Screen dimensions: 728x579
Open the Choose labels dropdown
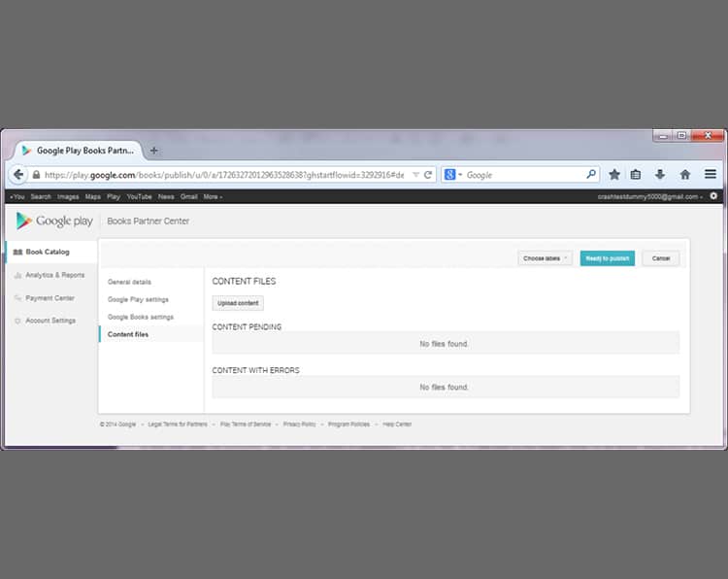click(546, 258)
